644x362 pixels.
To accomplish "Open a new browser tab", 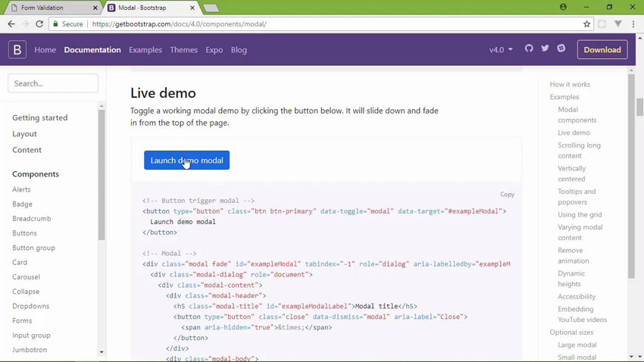I will point(211,8).
